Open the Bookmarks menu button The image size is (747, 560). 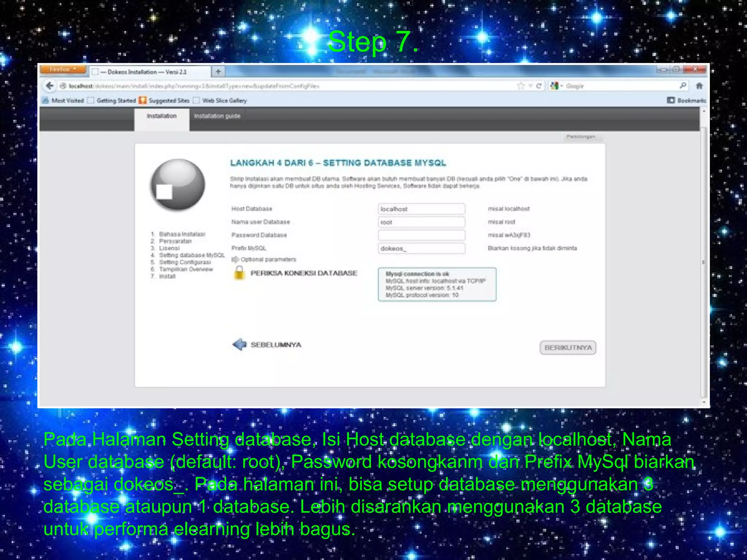[686, 100]
